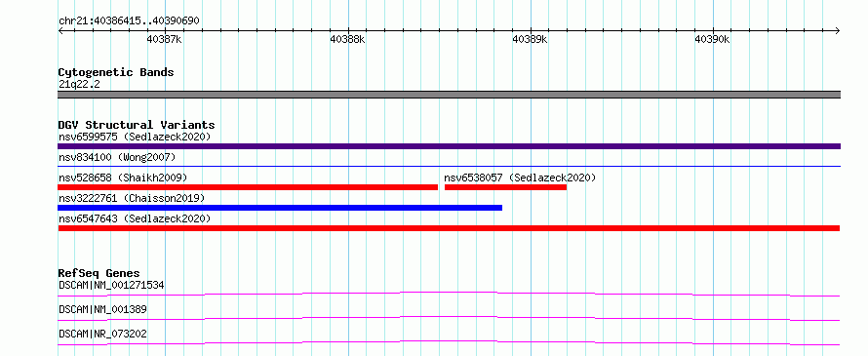Open the nsv834100 (Wong2007) variant label
The height and width of the screenshot is (356, 868).
click(117, 158)
